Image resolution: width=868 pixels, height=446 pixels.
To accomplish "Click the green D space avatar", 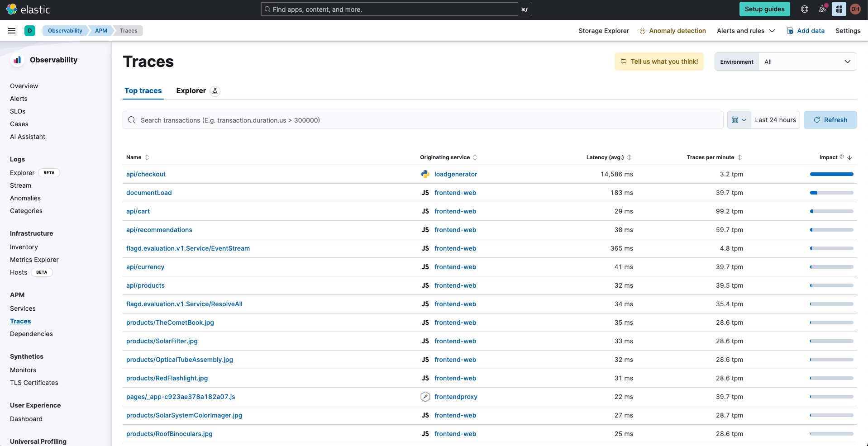I will click(x=30, y=31).
